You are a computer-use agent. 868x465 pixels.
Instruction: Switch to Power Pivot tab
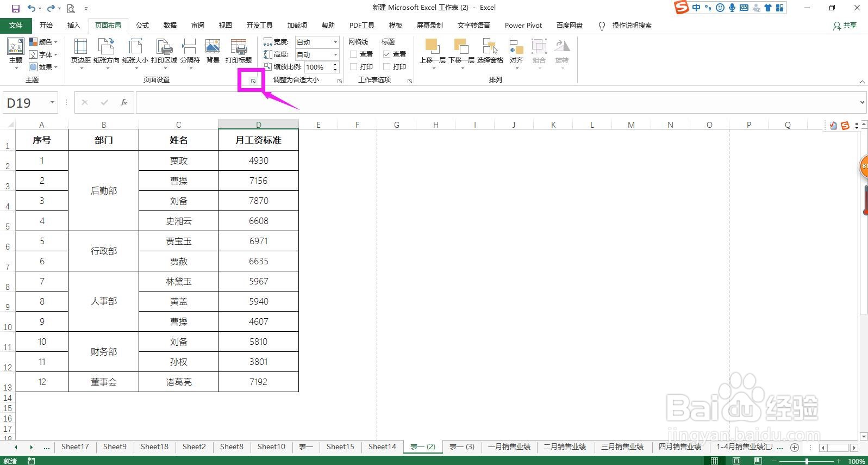523,26
